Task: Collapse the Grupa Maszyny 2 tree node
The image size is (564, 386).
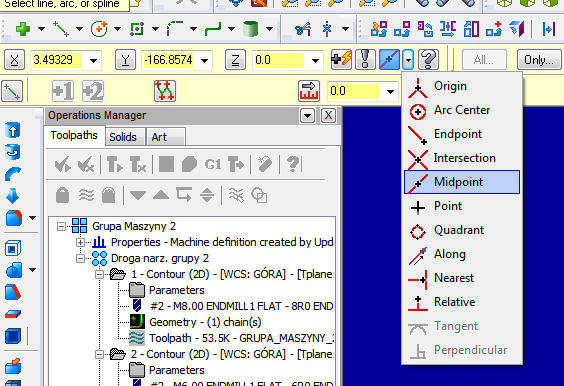Action: pyautogui.click(x=62, y=226)
